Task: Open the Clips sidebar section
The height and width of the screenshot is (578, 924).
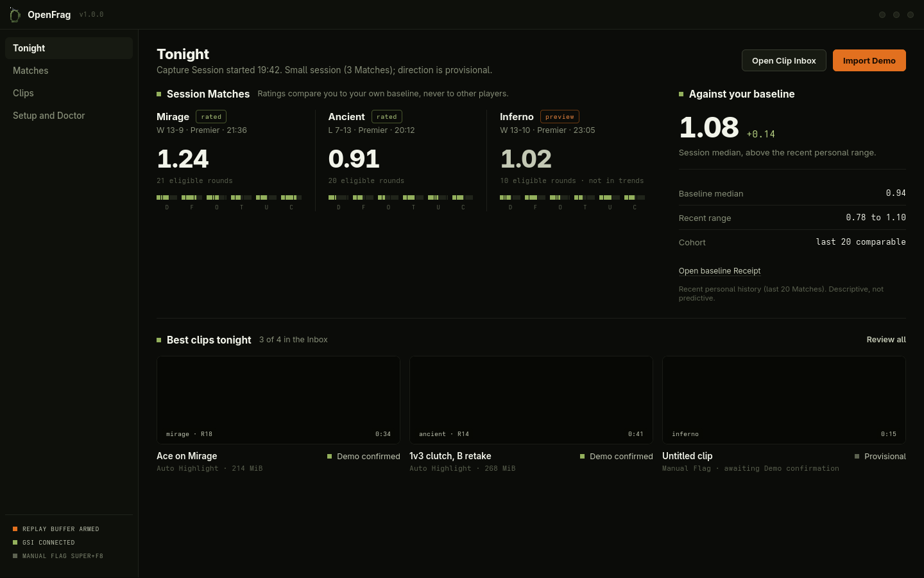Action: tap(69, 93)
